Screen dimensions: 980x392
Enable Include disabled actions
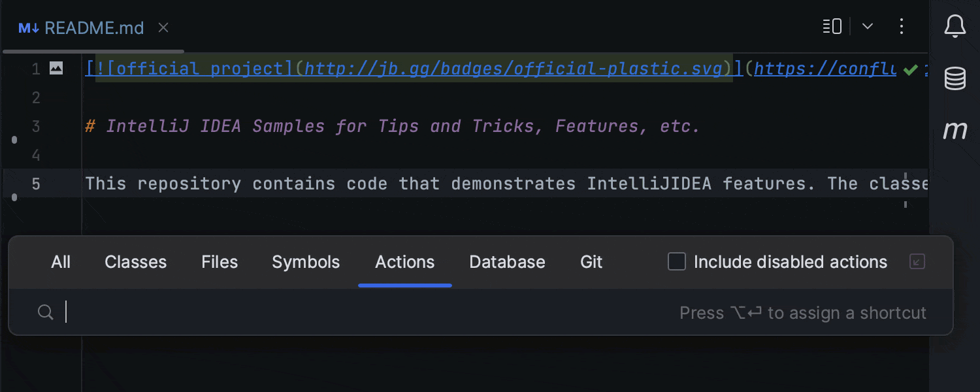point(676,261)
